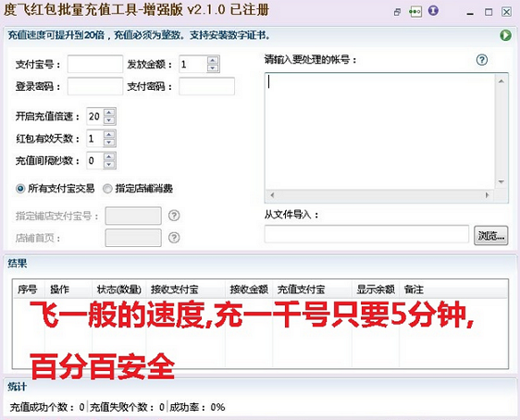Open help icon beside account input label
The height and width of the screenshot is (420, 520).
coord(481,60)
